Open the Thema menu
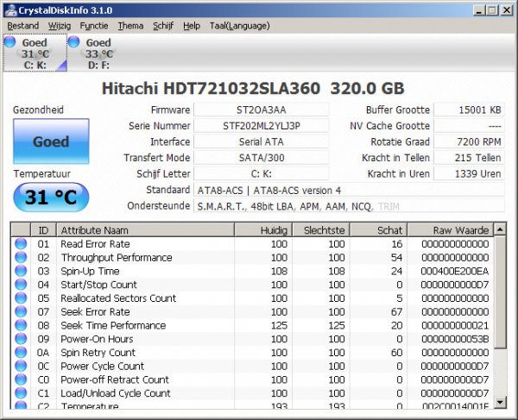Viewport: 518px width, 420px height. click(130, 26)
